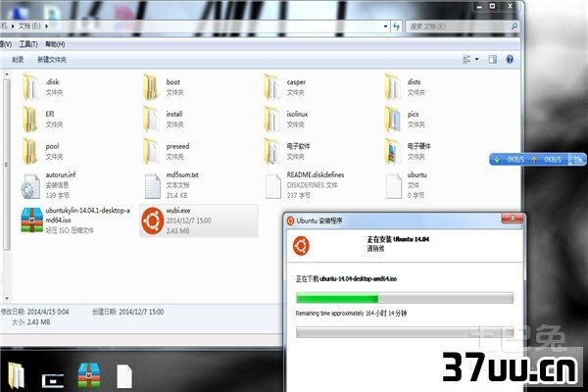Screen dimensions: 588x392
Task: Click the file list vertical scrollbar
Action: [7, 164]
